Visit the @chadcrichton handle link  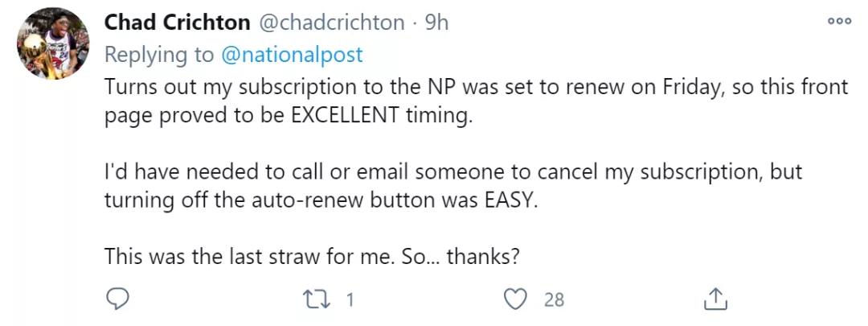coord(346,23)
